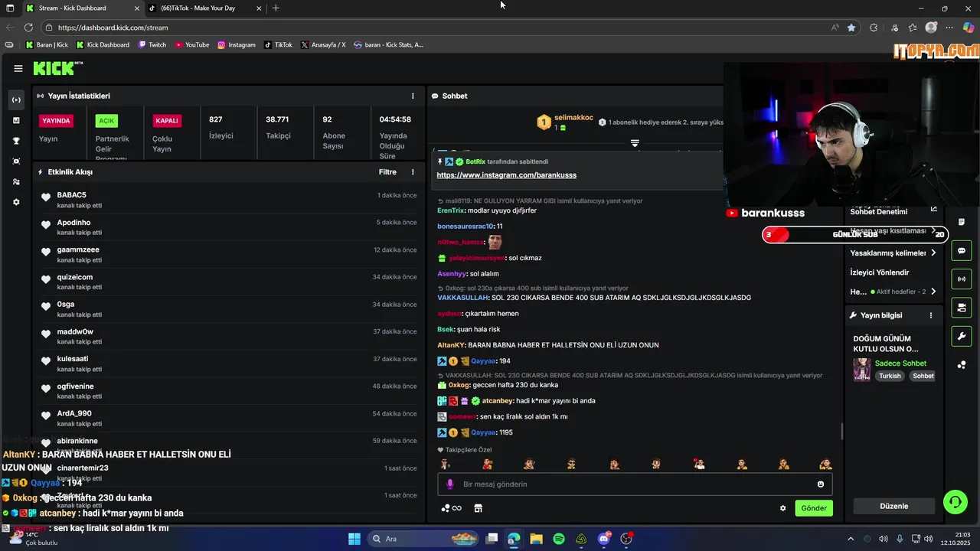Open Yayın bilgisi three-dot options menu

coord(931,315)
